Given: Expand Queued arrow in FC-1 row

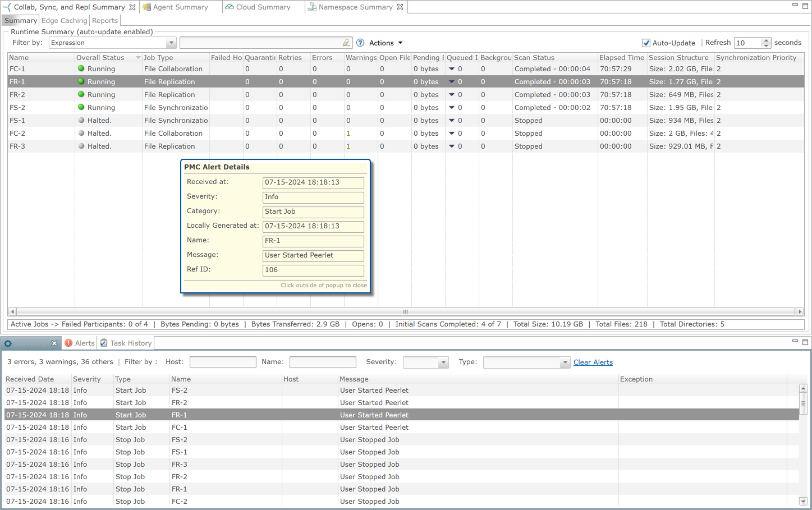Looking at the screenshot, I should [452, 68].
